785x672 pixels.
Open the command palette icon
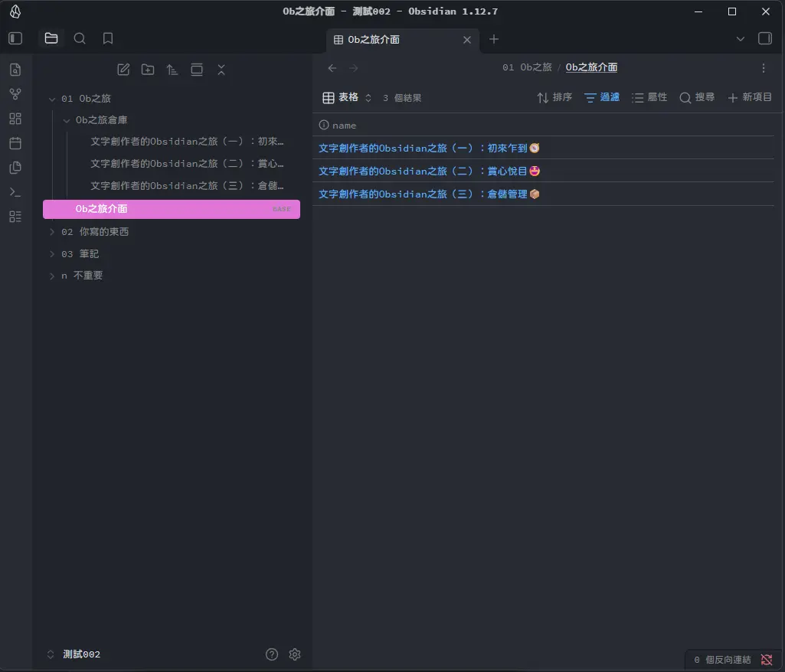click(x=15, y=192)
